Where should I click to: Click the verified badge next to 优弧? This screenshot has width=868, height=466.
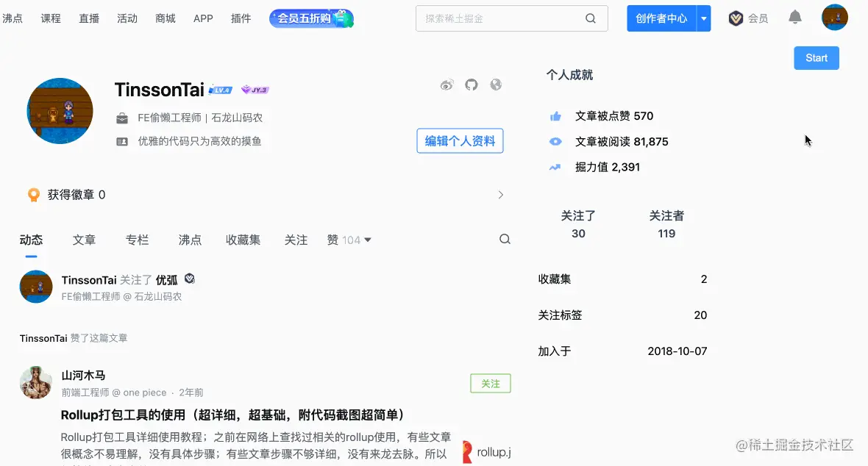pos(189,279)
